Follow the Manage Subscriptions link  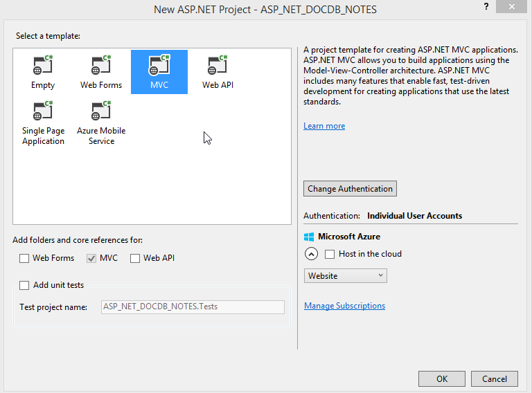click(x=344, y=306)
